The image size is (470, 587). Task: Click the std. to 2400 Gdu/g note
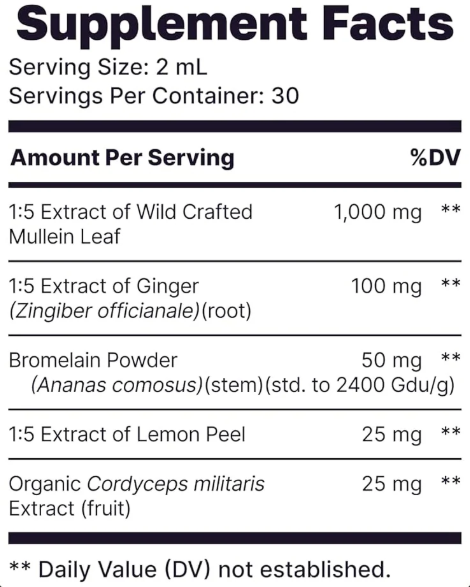point(360,385)
